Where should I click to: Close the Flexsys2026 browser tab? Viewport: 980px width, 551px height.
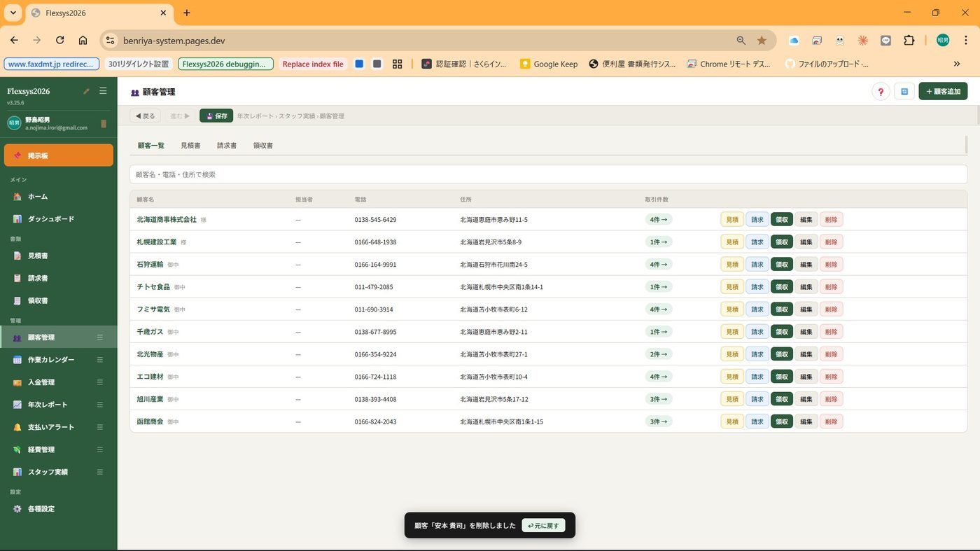tap(163, 13)
